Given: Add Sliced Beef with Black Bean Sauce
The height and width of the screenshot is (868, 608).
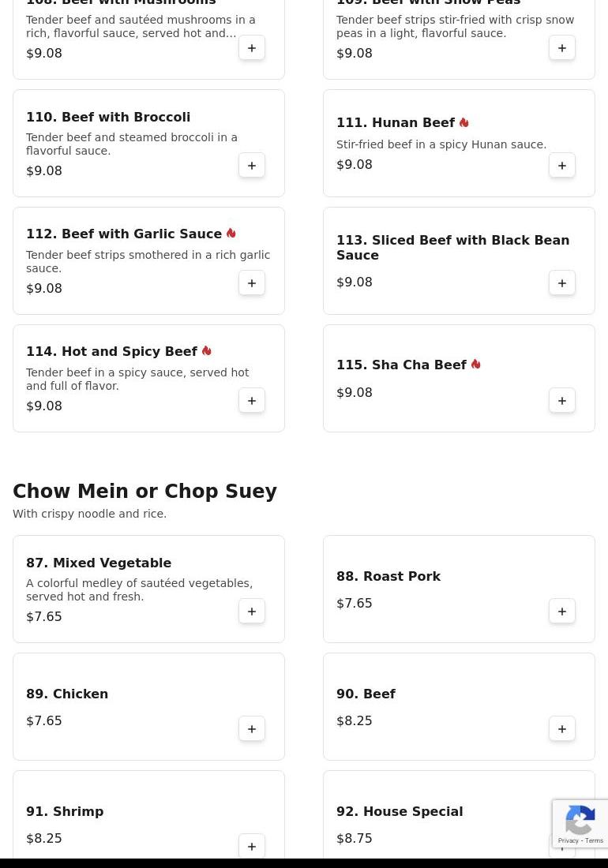Looking at the screenshot, I should point(562,282).
